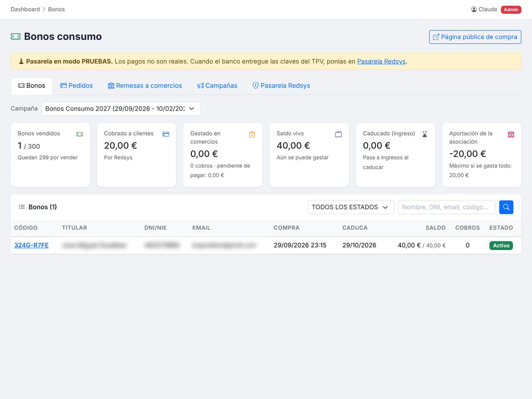This screenshot has height=399, width=532.
Task: Focus the Nombre, DNI, email, código search field
Action: point(447,207)
